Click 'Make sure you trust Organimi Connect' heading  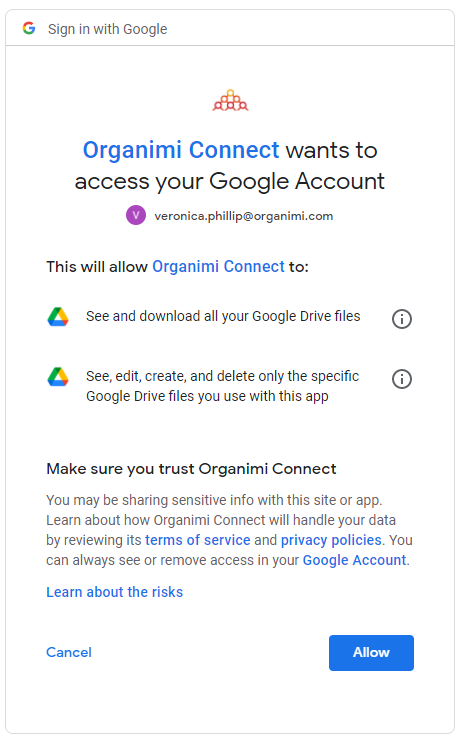191,469
